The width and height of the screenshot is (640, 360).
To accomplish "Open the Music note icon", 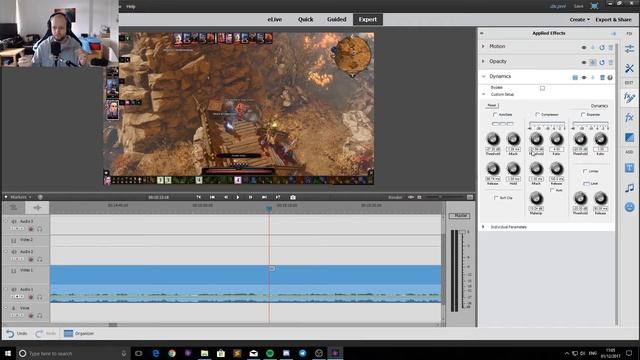I will [629, 188].
